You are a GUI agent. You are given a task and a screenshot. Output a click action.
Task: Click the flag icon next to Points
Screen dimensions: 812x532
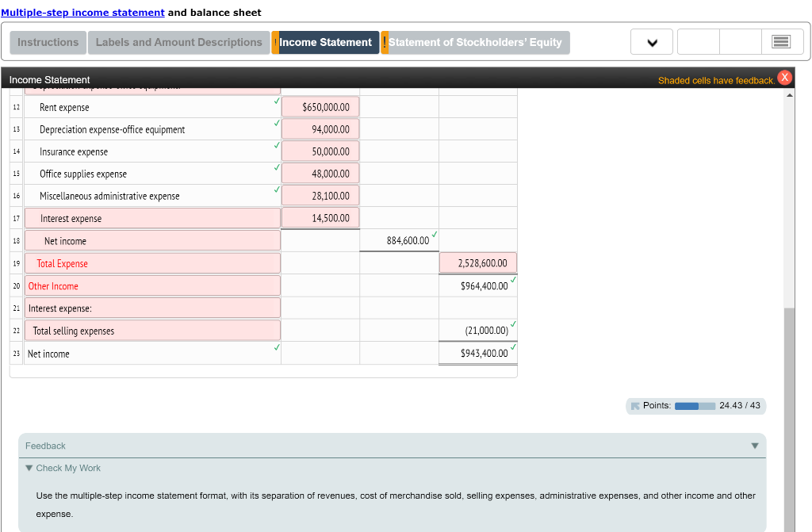[x=635, y=405]
